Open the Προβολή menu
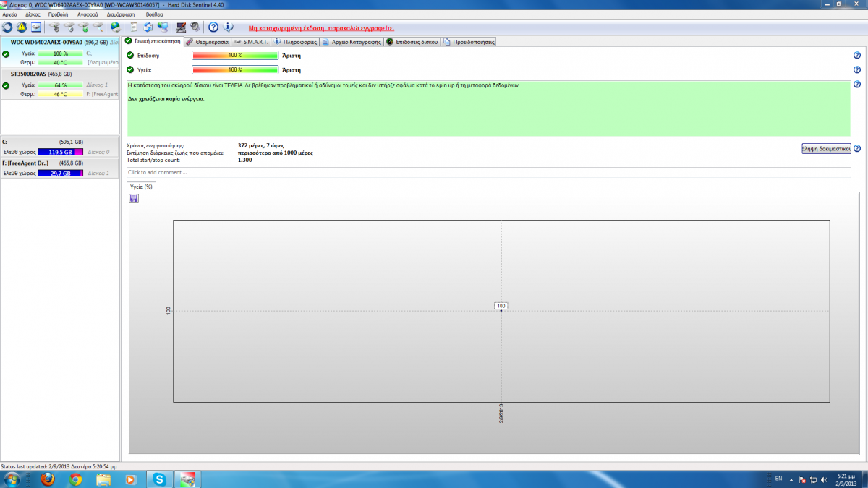The width and height of the screenshot is (868, 488). (x=59, y=14)
